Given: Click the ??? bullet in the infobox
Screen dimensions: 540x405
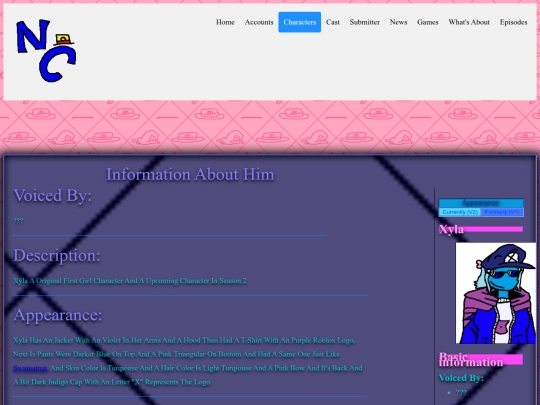Looking at the screenshot, I should pyautogui.click(x=461, y=392).
